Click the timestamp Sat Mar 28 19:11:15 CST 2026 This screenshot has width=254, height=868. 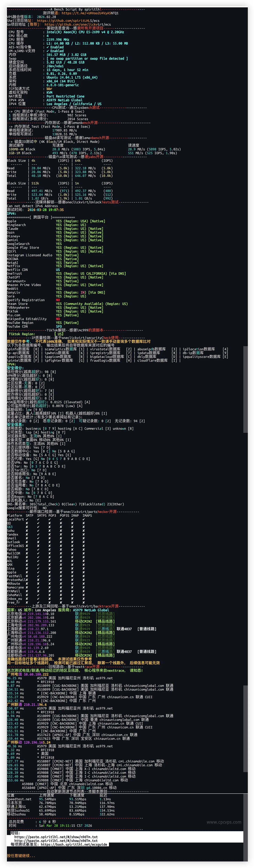[65, 825]
